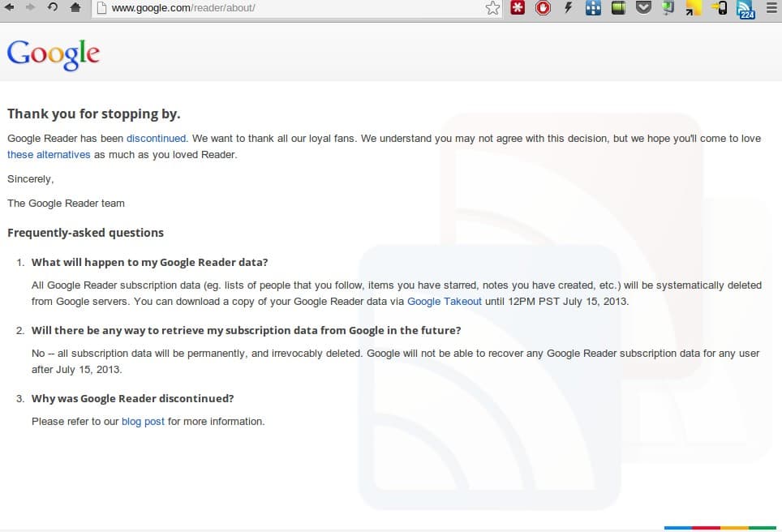782x532 pixels.
Task: Open the browser home page icon
Action: pyautogui.click(x=75, y=7)
